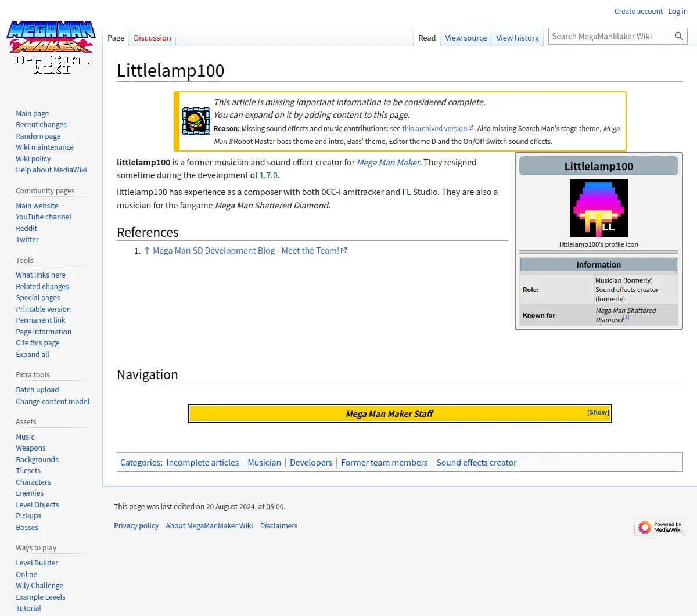The image size is (697, 616).
Task: Open Incomplete articles category
Action: tap(203, 463)
